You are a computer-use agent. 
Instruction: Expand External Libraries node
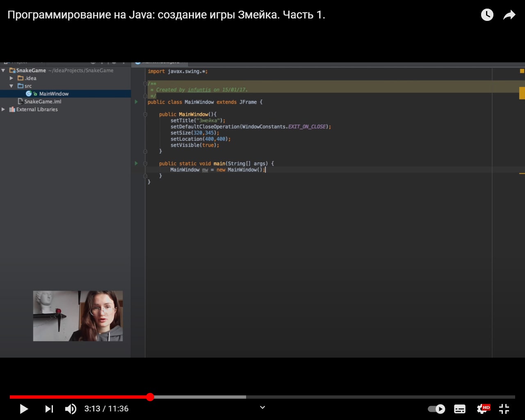(x=3, y=110)
